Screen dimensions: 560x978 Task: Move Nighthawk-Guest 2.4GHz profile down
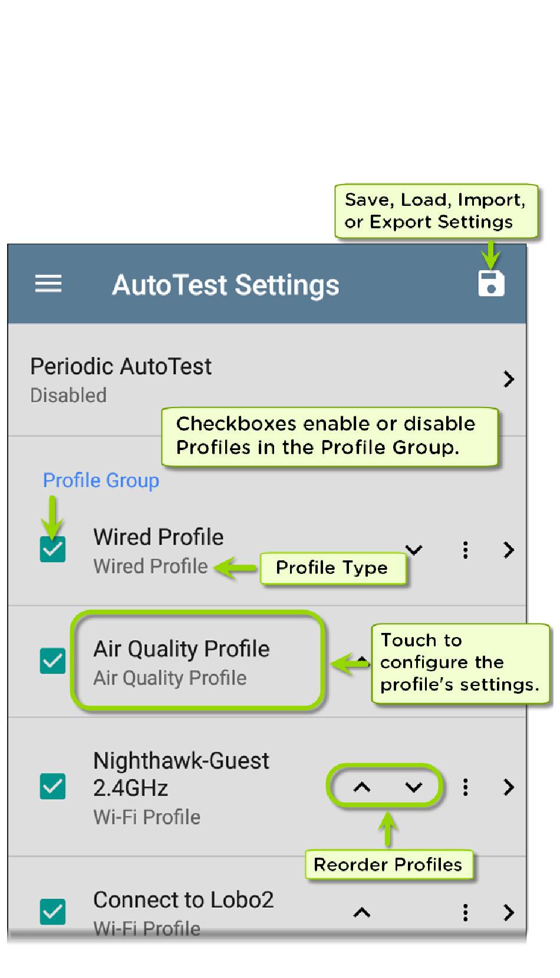click(x=414, y=787)
